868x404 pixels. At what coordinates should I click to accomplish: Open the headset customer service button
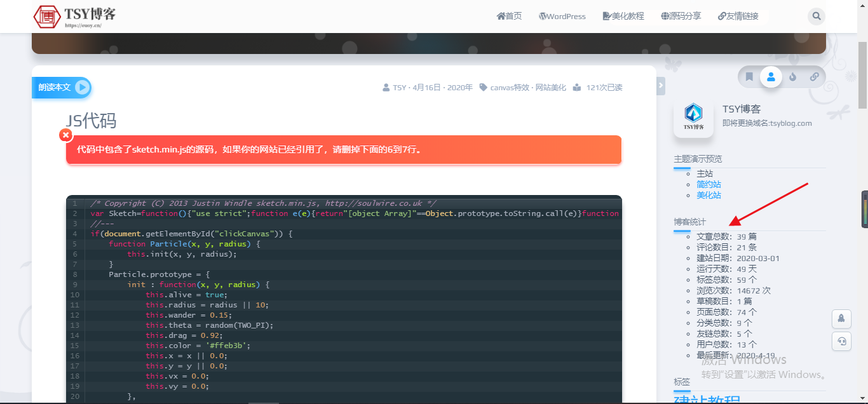tap(841, 341)
